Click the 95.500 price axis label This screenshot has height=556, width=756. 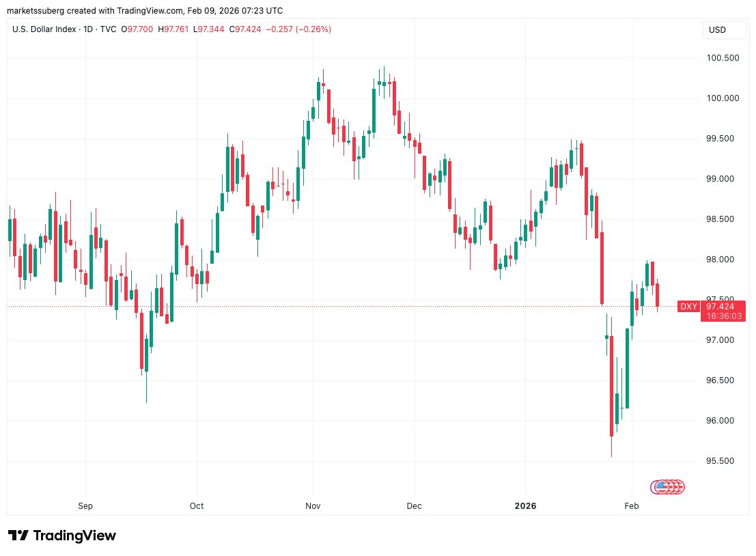(x=721, y=461)
